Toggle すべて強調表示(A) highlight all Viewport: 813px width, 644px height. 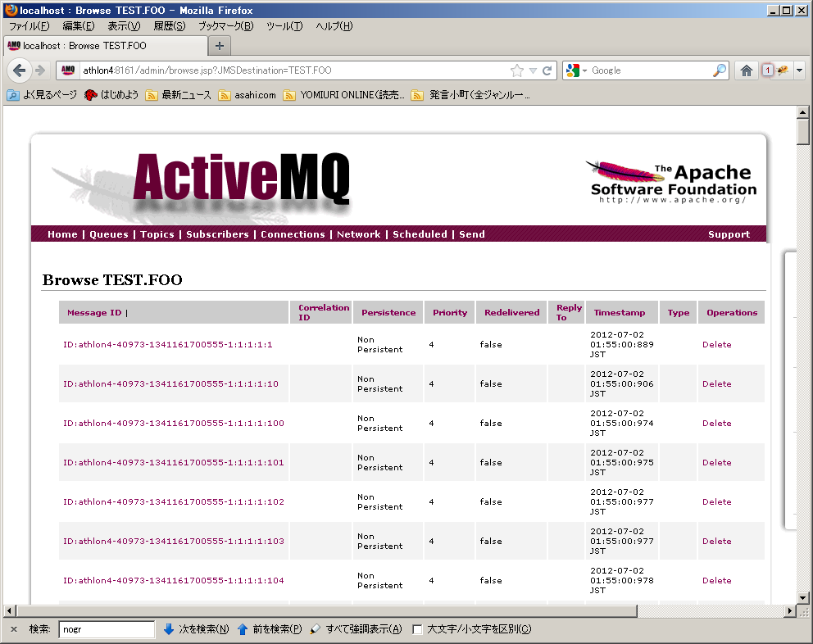(x=356, y=629)
